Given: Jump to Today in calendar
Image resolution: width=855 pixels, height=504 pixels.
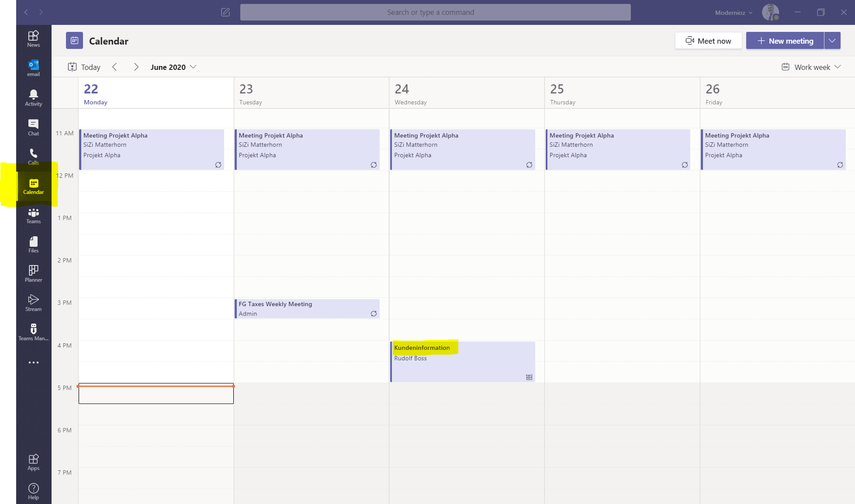Looking at the screenshot, I should coord(84,67).
